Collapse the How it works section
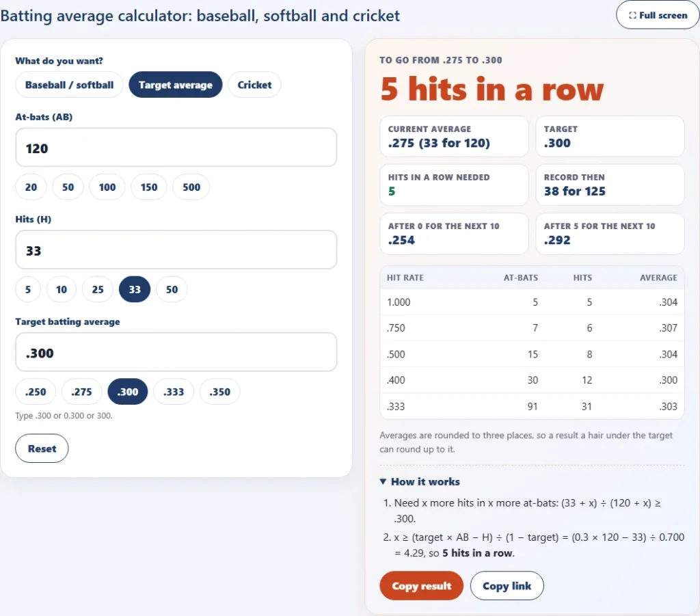 pos(420,481)
